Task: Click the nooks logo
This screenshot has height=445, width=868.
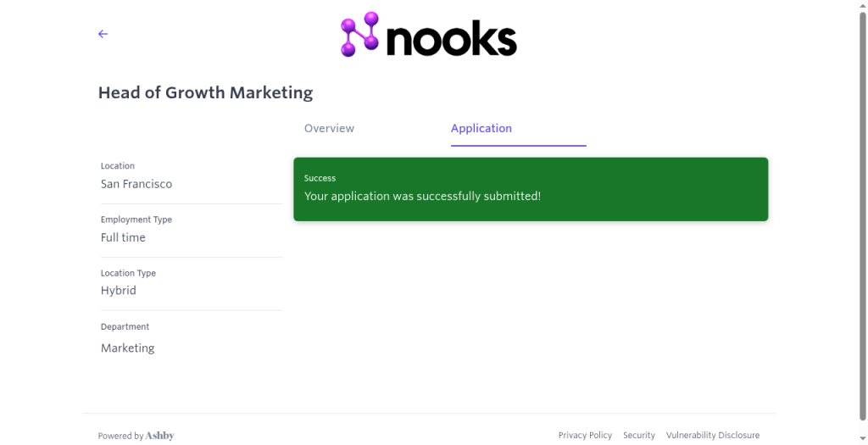Action: pos(428,34)
